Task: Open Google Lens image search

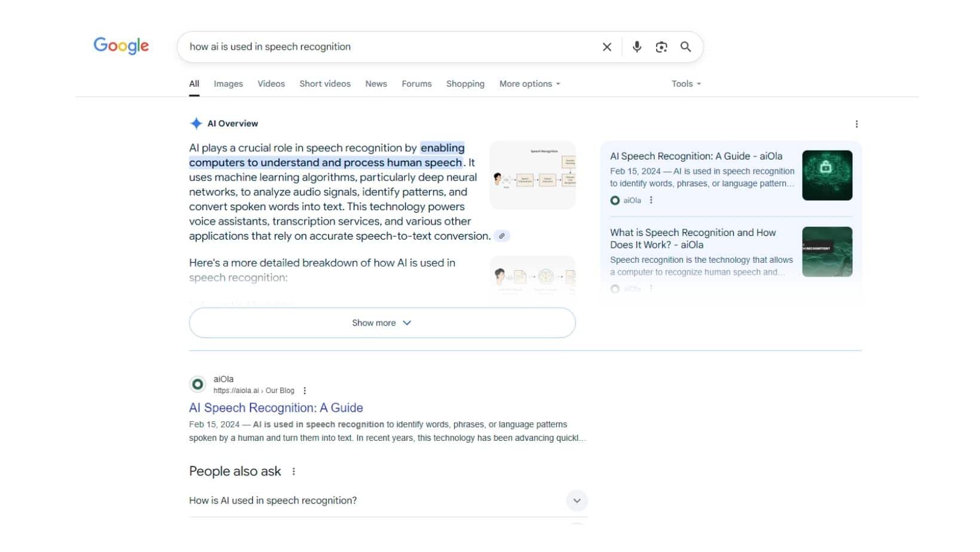Action: click(x=661, y=47)
